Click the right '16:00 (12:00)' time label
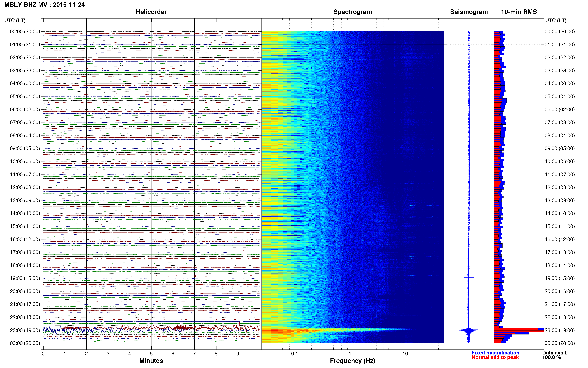 click(560, 239)
